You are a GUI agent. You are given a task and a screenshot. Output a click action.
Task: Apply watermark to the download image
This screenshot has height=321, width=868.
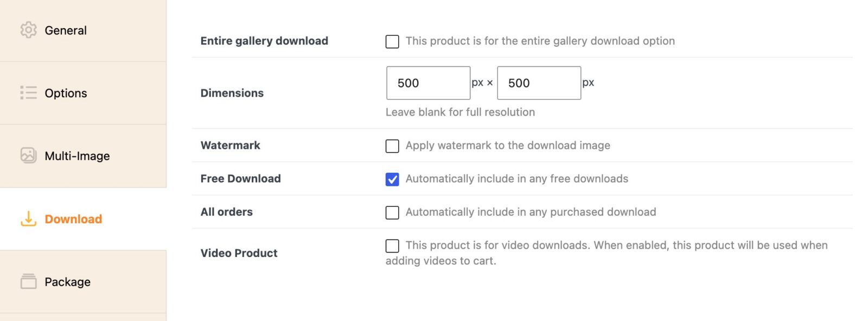coord(392,146)
